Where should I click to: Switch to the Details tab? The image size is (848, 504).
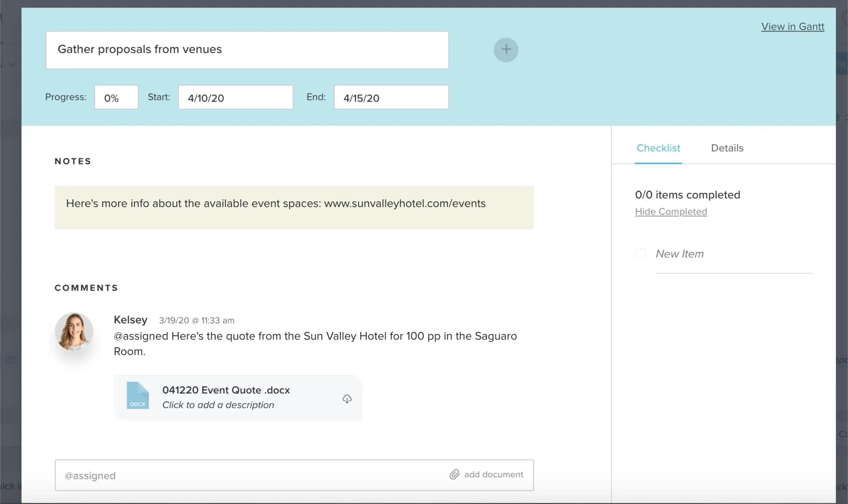click(x=727, y=148)
